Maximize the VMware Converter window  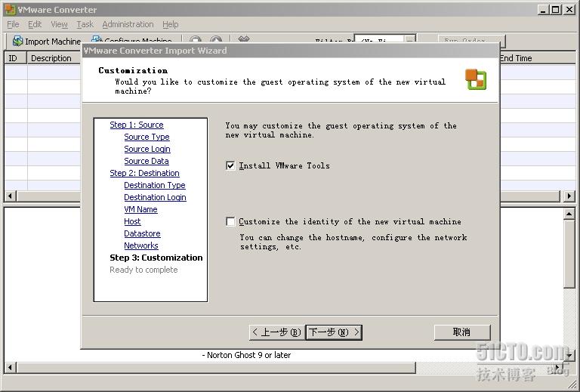click(x=556, y=10)
